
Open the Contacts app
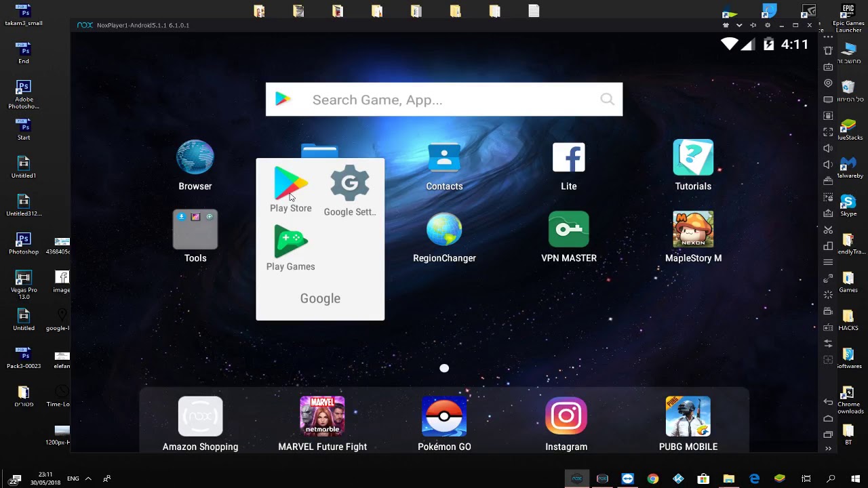click(x=444, y=167)
